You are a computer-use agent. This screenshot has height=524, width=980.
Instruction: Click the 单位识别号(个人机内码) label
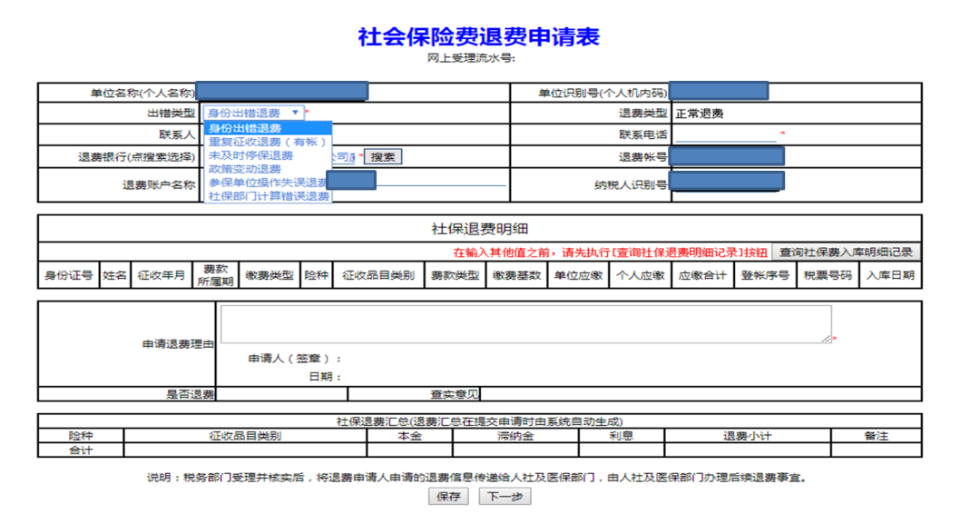point(603,94)
